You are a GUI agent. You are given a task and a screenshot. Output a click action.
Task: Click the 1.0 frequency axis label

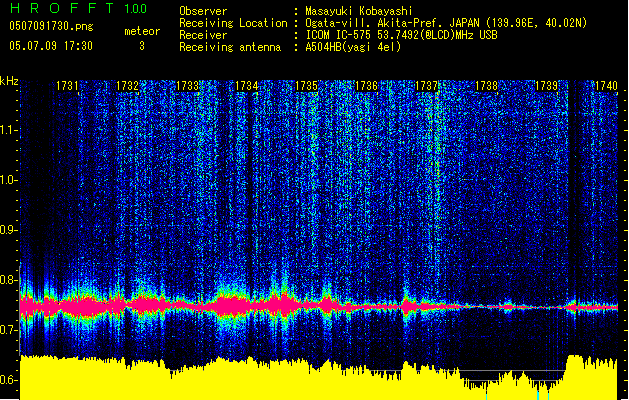click(8, 180)
